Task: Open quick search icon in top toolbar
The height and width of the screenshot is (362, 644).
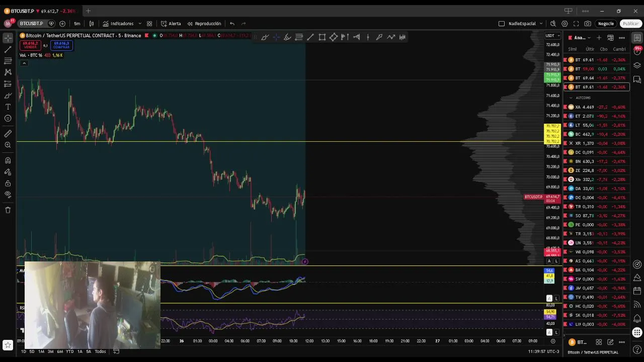Action: (x=553, y=24)
